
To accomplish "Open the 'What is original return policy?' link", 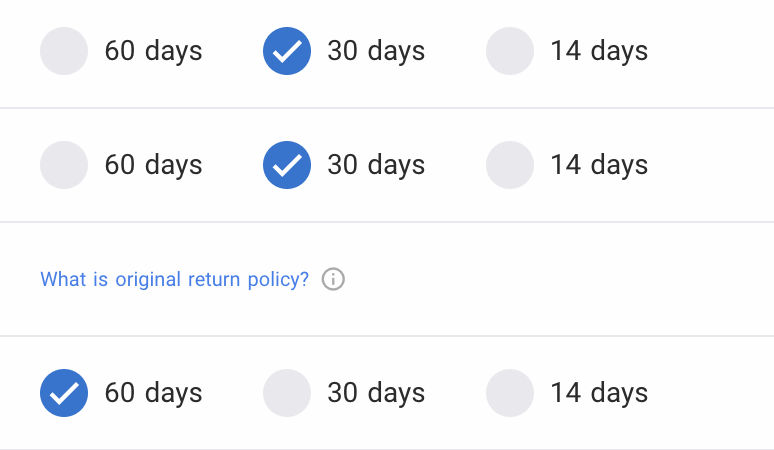I will [175, 280].
